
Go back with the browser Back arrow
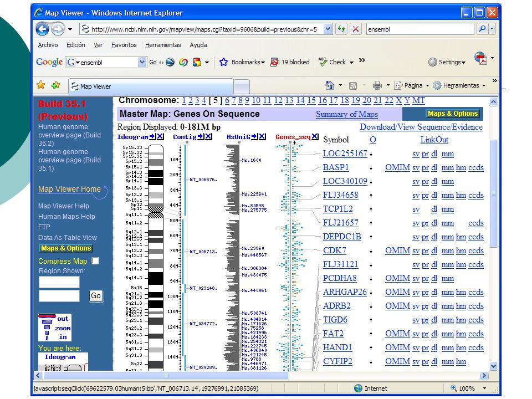pyautogui.click(x=43, y=29)
